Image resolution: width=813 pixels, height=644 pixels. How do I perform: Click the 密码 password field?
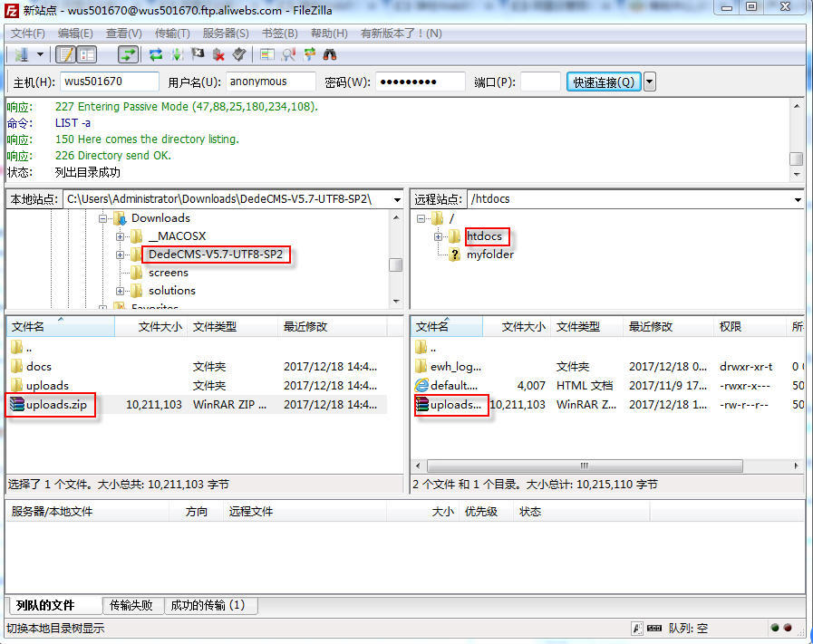pos(420,82)
